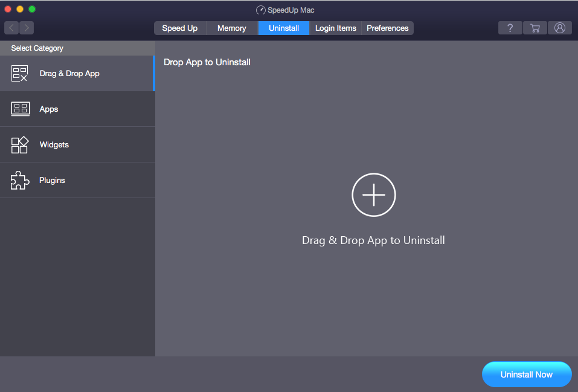Switch to the Speed Up tab
Screen dimensions: 578x392
(x=180, y=28)
